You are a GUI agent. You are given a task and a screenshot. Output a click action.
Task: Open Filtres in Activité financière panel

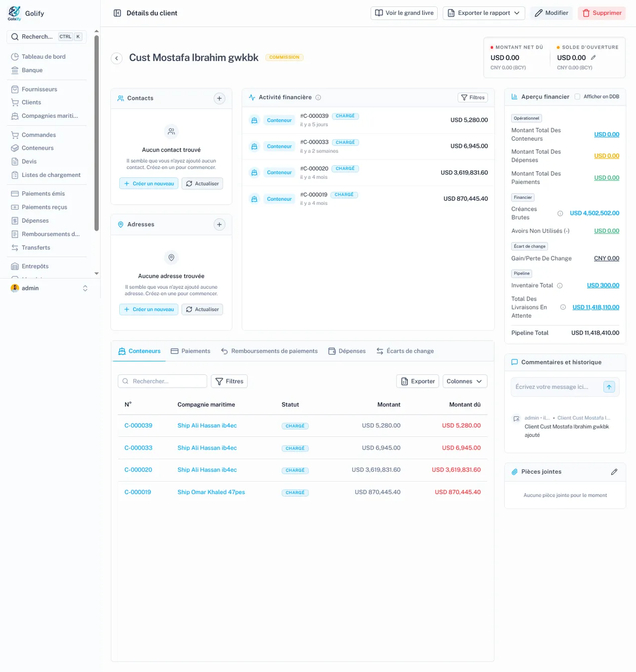473,97
